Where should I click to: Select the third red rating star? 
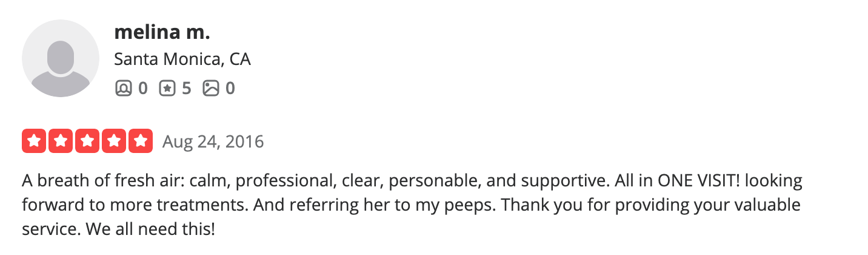point(87,141)
